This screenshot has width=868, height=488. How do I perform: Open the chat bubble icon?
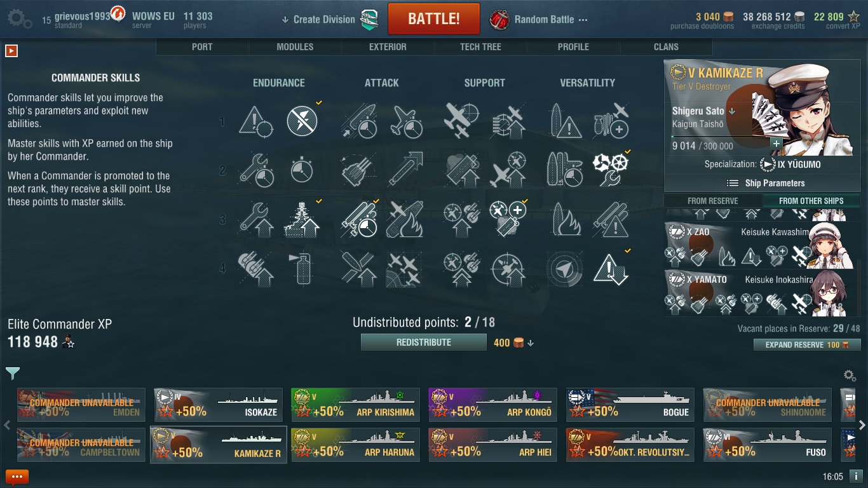[17, 477]
